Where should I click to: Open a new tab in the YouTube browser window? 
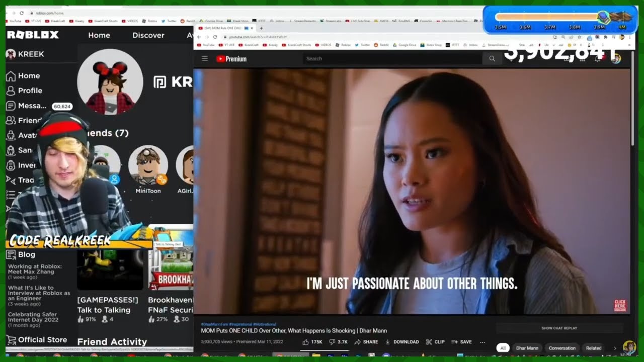pyautogui.click(x=261, y=28)
